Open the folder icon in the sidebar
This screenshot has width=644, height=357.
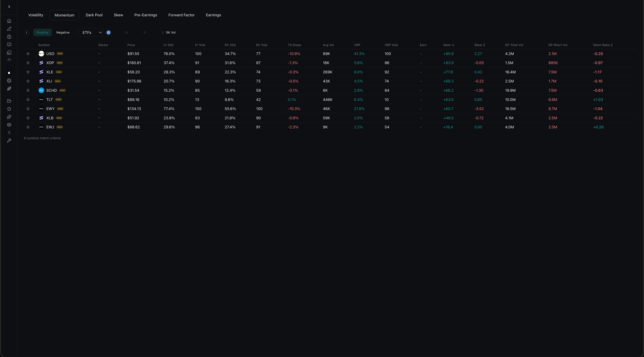point(9,101)
